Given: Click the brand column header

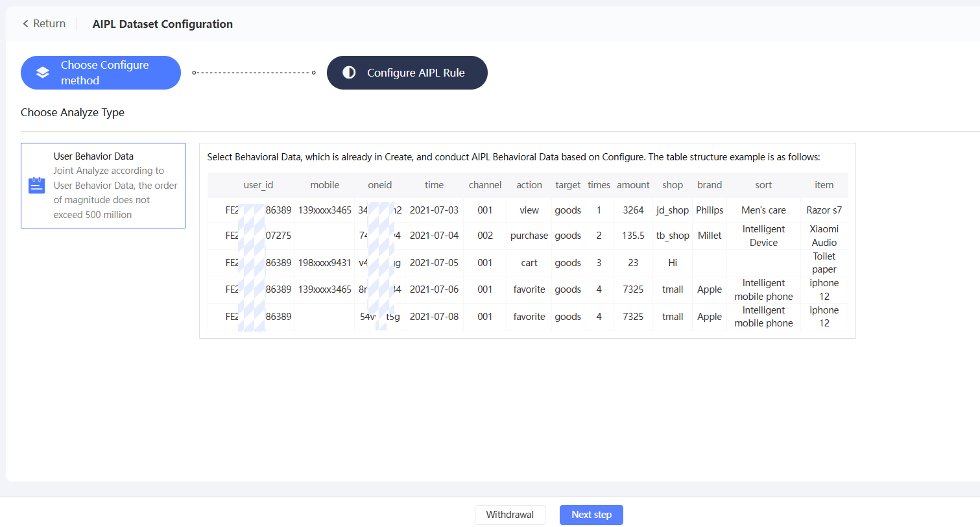Looking at the screenshot, I should coord(710,185).
